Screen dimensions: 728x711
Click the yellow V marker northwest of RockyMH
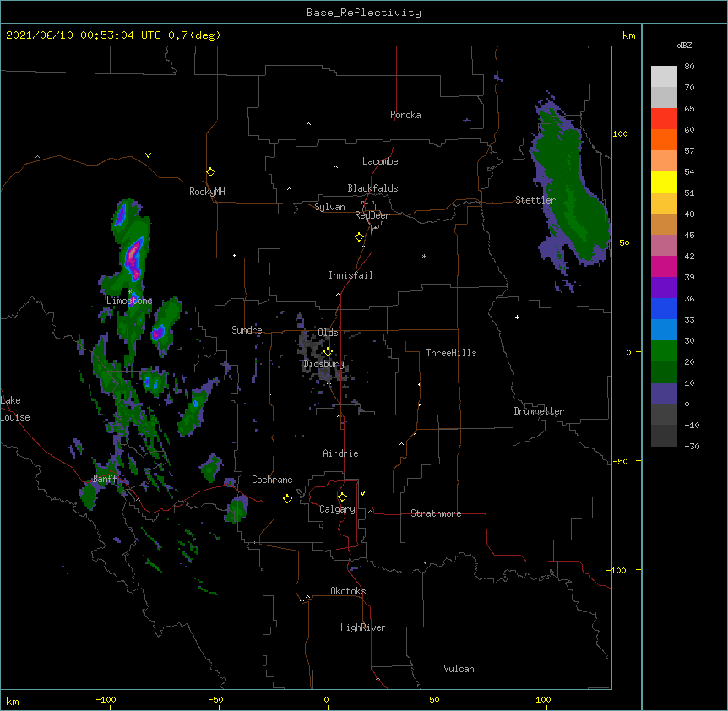[148, 155]
